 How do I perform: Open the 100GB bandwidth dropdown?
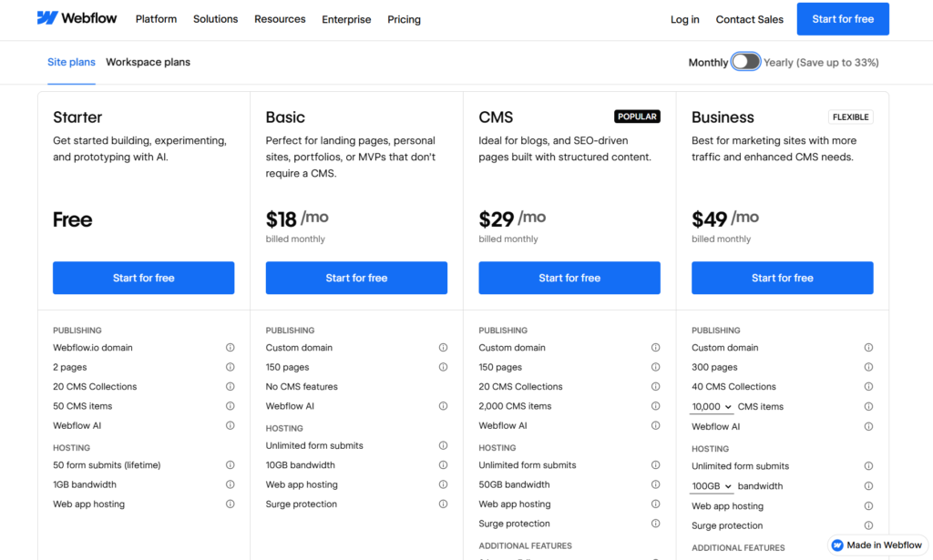[711, 485]
